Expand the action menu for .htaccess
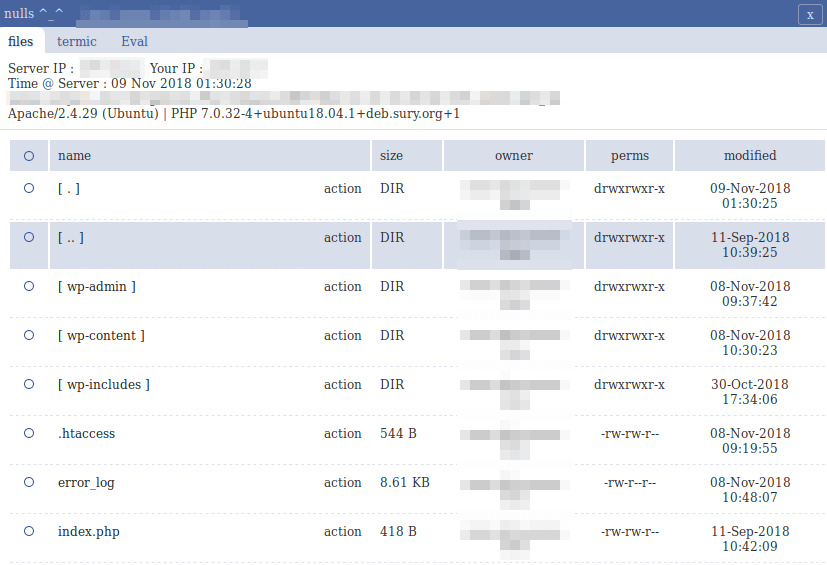 342,434
